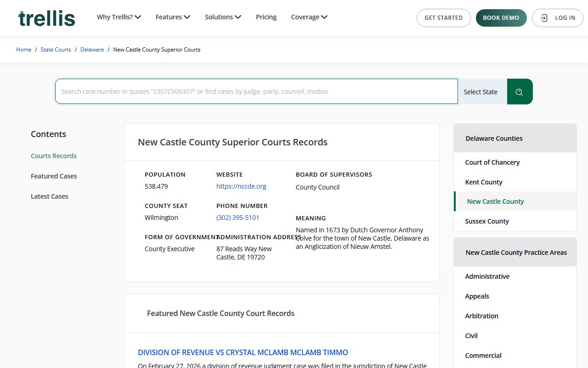
Task: Click the Featured New Castle County Court Records heading
Action: click(x=220, y=313)
